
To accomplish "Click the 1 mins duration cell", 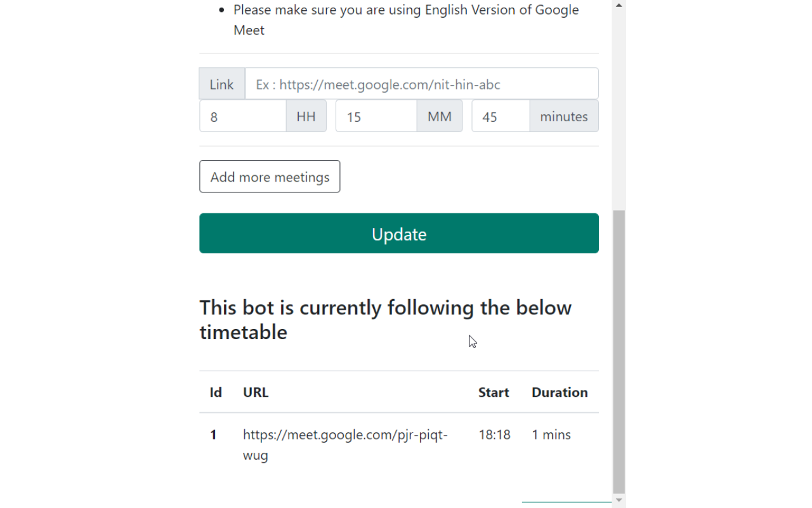I will point(551,435).
